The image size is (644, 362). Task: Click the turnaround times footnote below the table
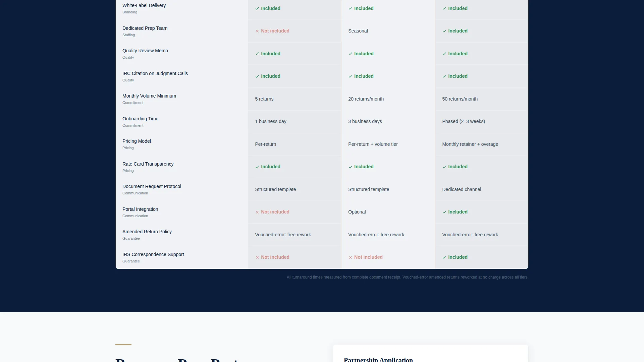click(x=408, y=277)
